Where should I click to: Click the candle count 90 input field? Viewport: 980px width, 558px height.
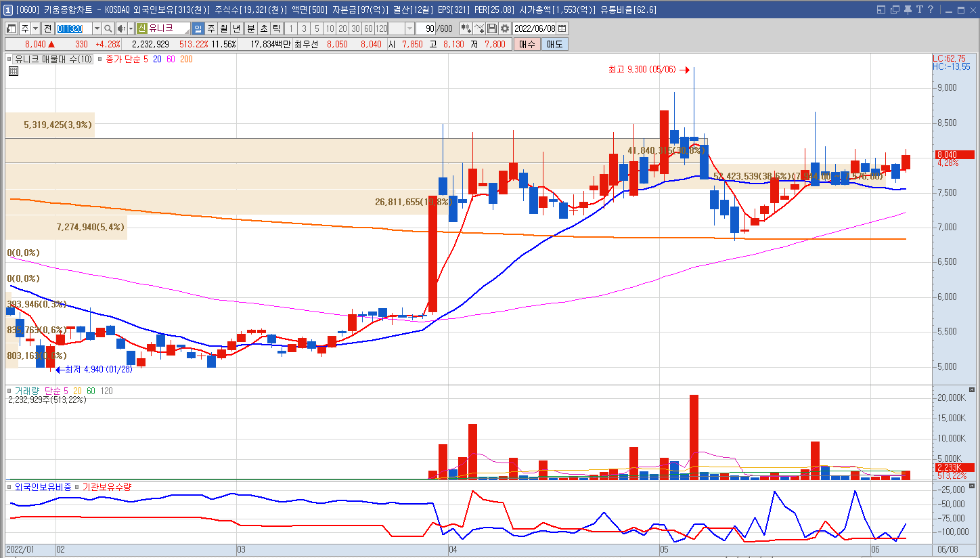pos(426,28)
